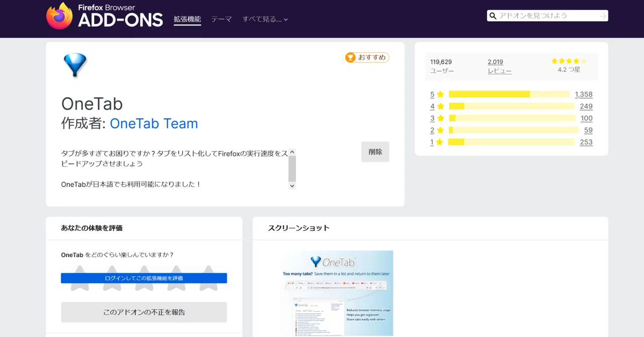Click the search submit arrow icon

pos(603,16)
